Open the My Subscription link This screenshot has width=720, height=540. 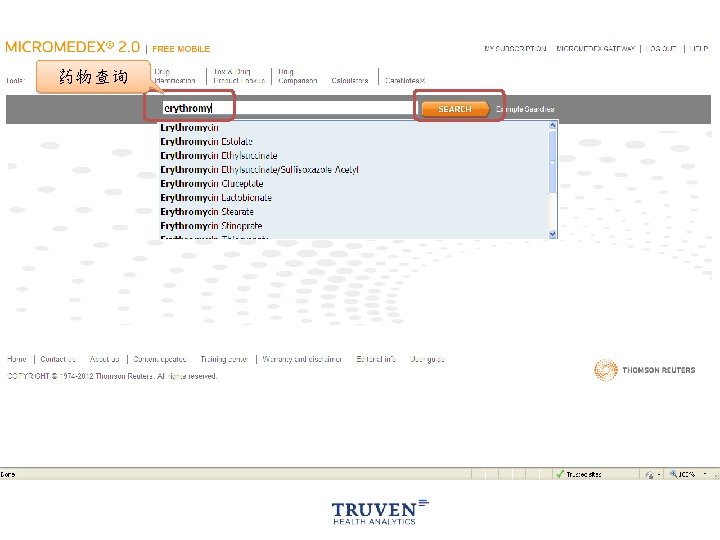pyautogui.click(x=515, y=48)
